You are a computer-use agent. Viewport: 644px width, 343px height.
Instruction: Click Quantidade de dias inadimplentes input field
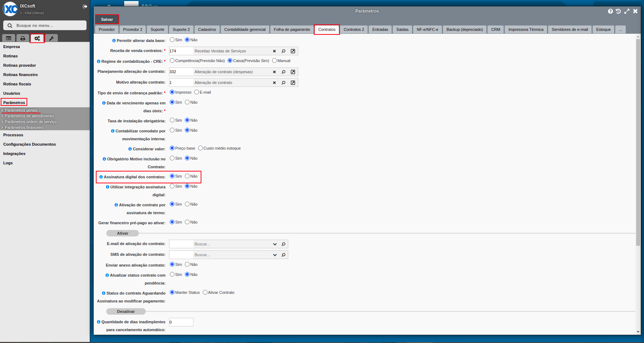point(181,322)
